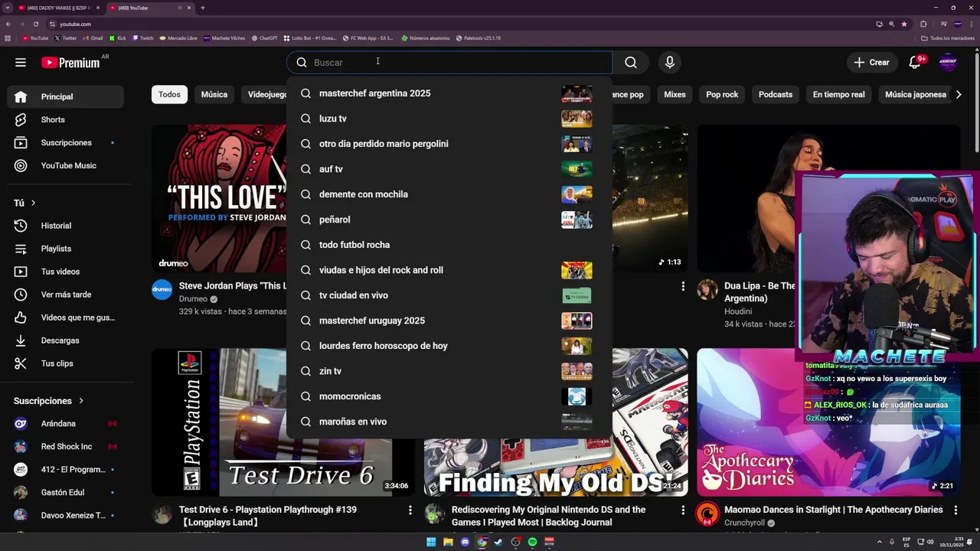Image resolution: width=980 pixels, height=551 pixels.
Task: Select the Música category chip
Action: 214,94
